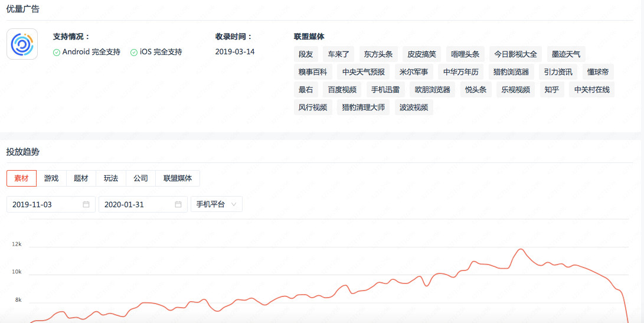Click the 皮皮搞笑 media tag
The image size is (644, 323).
point(422,54)
